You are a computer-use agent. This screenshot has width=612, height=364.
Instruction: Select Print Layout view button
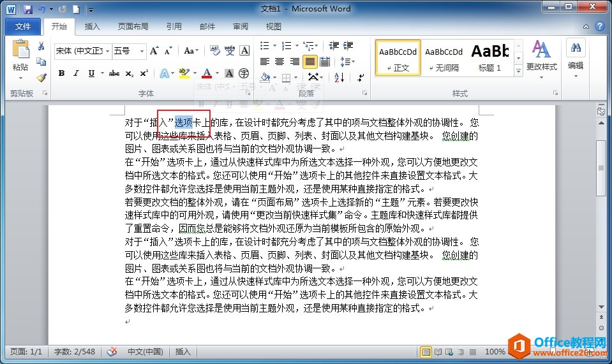pyautogui.click(x=426, y=353)
